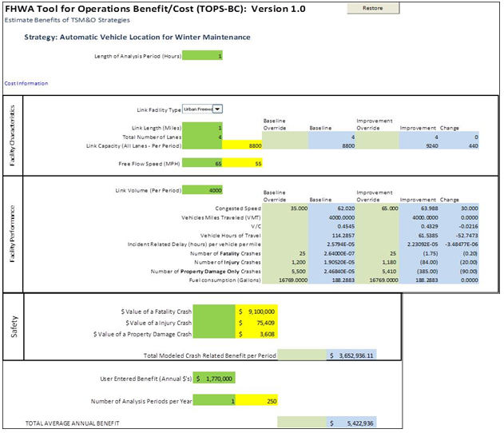Click the Property Damage Only change value (90.00)
This screenshot has height=433, width=504.
459,272
